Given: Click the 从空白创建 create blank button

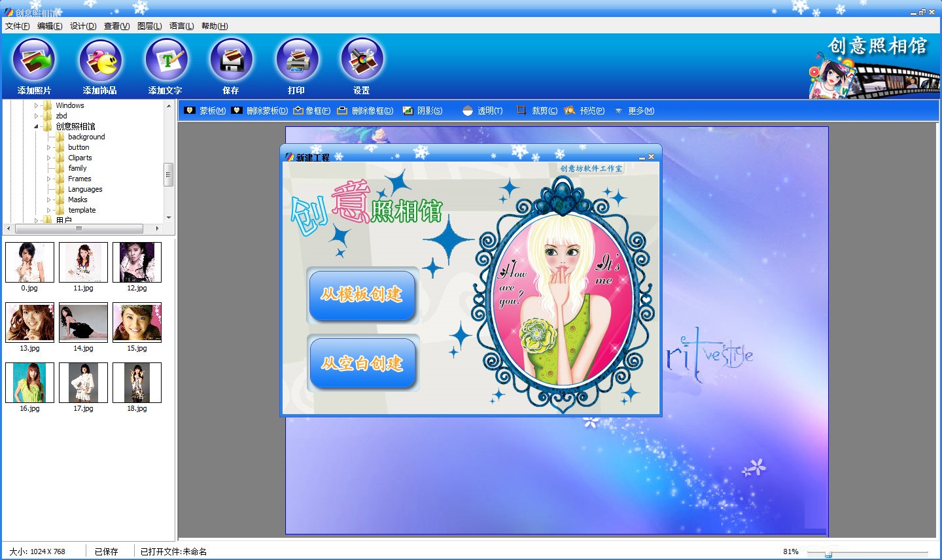Looking at the screenshot, I should 362,364.
